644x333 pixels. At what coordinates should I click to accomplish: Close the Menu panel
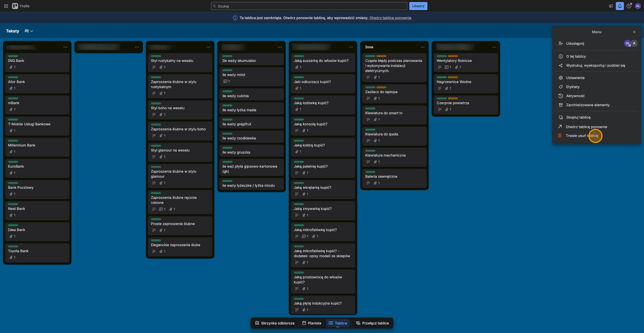(x=634, y=32)
